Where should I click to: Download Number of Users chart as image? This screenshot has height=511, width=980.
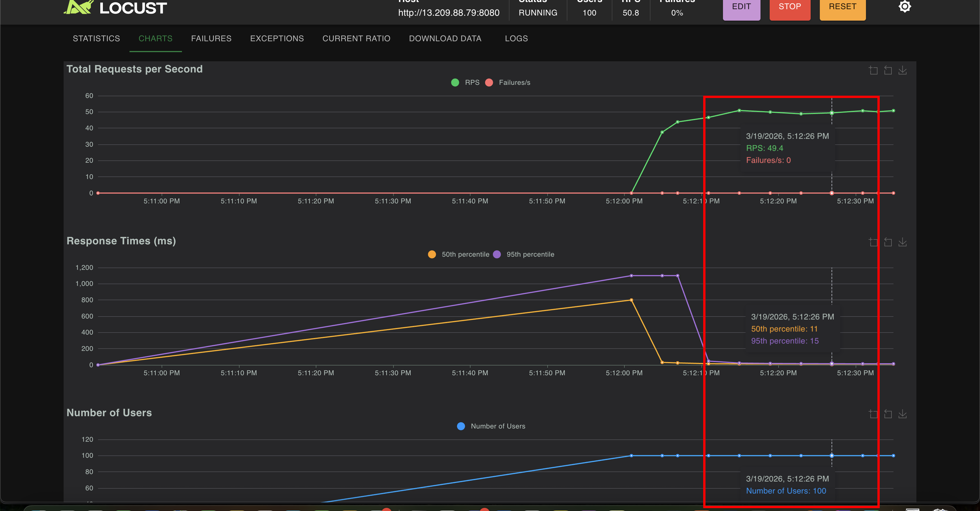click(x=902, y=414)
